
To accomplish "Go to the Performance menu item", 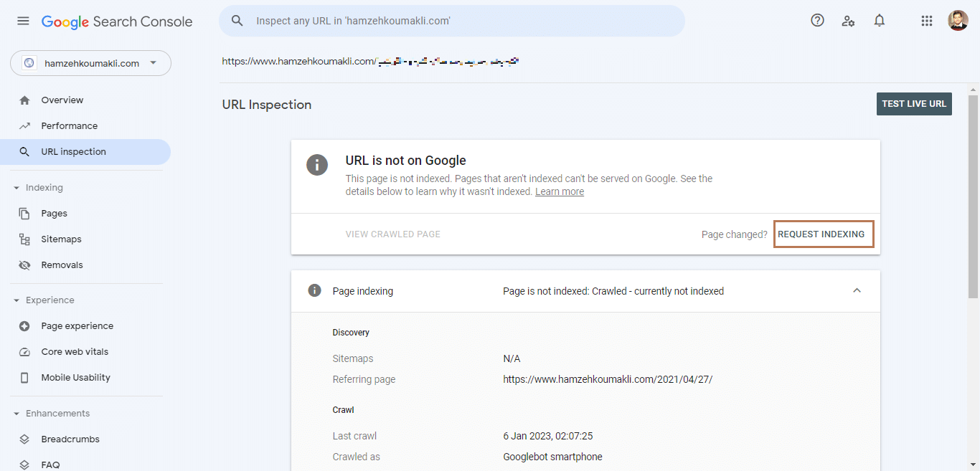I will [x=69, y=126].
